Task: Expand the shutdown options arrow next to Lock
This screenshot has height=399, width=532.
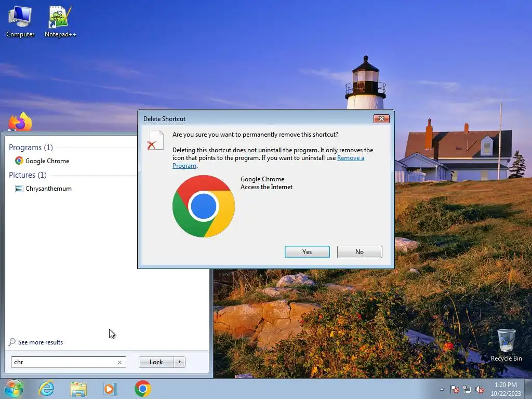Action: coord(179,362)
